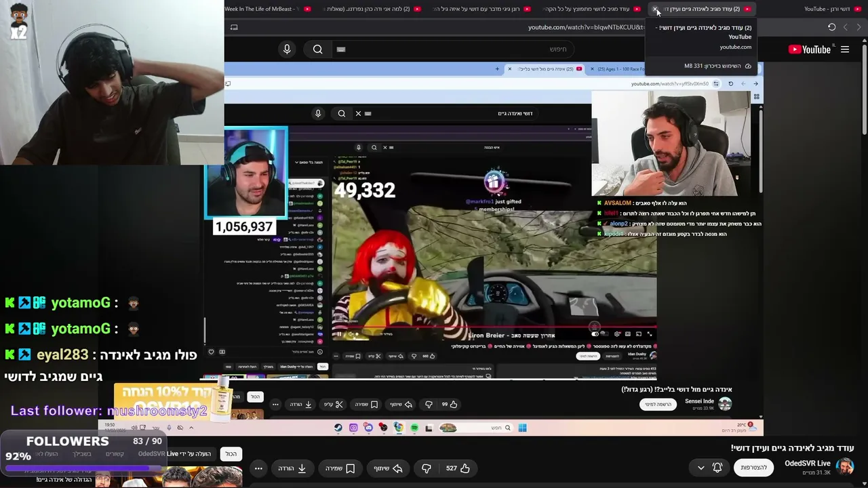Create a clip with the 'קליפ' scissors button

tap(333, 404)
